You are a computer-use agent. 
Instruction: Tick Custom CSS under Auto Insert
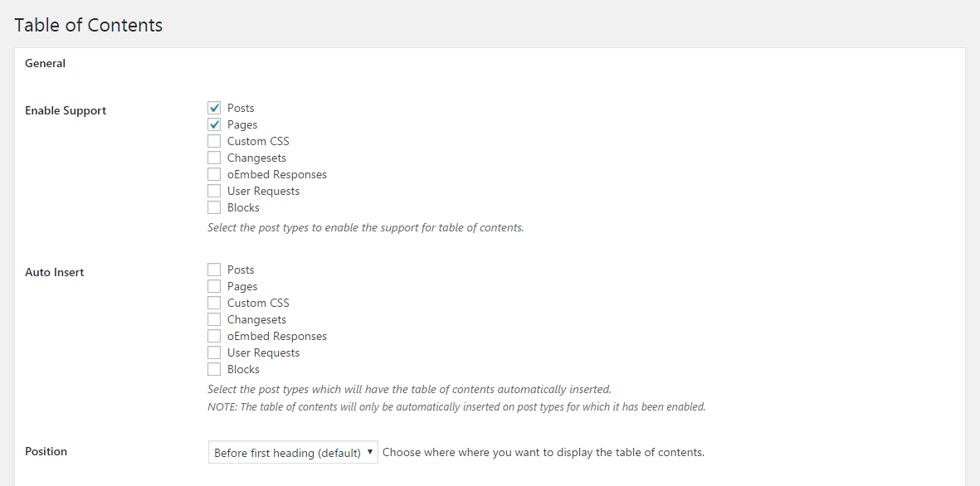pyautogui.click(x=214, y=303)
